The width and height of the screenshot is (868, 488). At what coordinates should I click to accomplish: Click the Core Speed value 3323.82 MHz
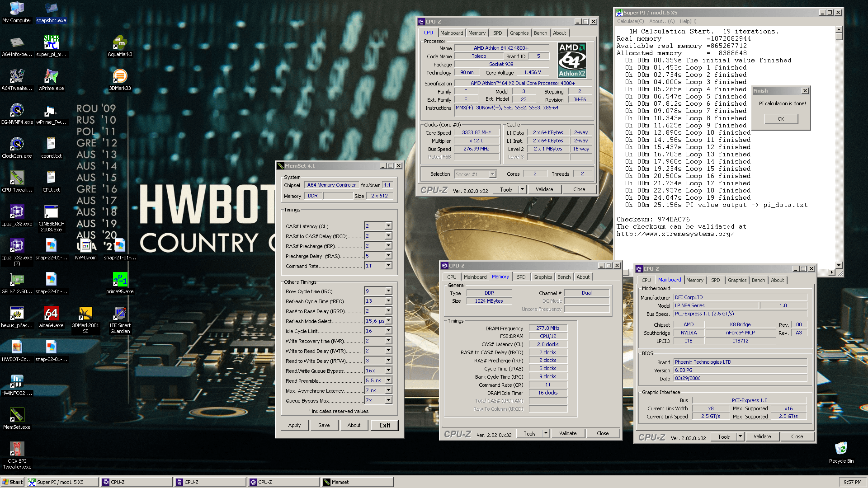click(476, 132)
